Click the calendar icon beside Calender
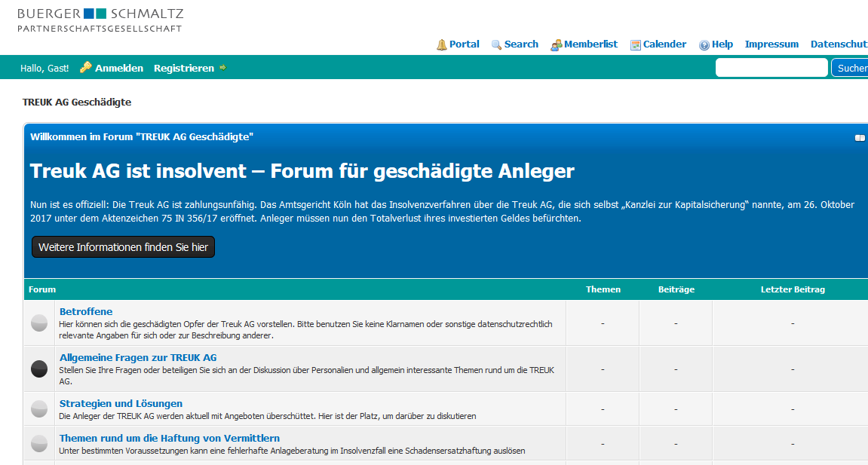The width and height of the screenshot is (868, 465). [636, 45]
